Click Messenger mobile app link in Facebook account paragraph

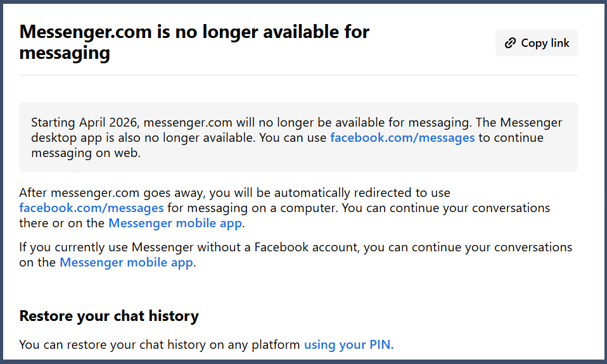[126, 262]
